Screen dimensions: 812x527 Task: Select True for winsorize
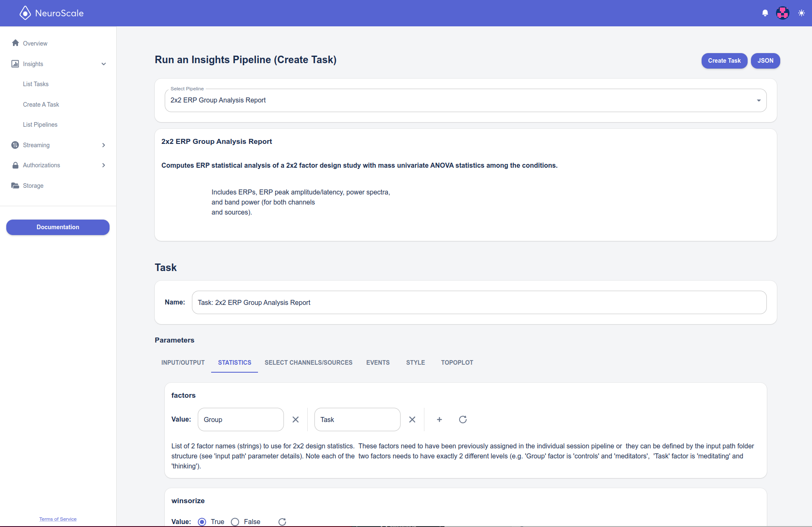(202, 522)
